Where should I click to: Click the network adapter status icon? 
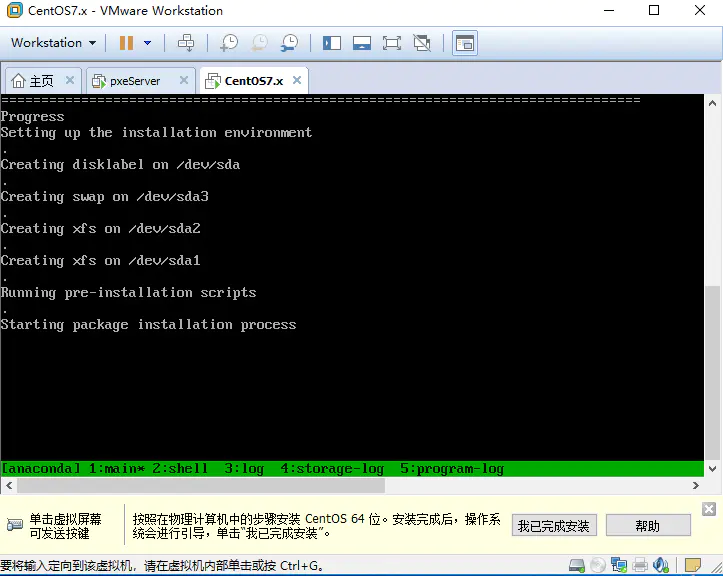click(x=619, y=565)
